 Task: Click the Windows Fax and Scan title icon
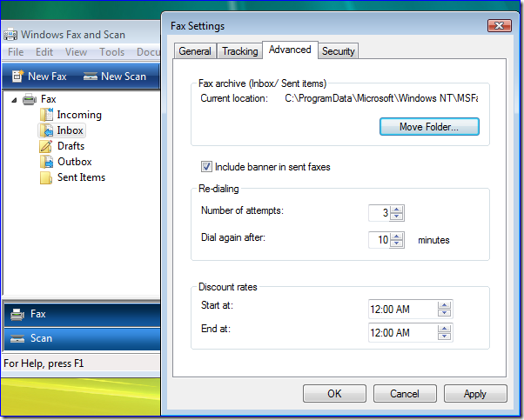(10, 35)
